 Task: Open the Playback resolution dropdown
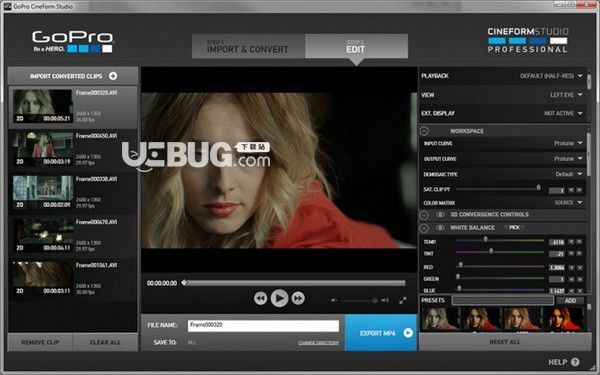(x=551, y=76)
